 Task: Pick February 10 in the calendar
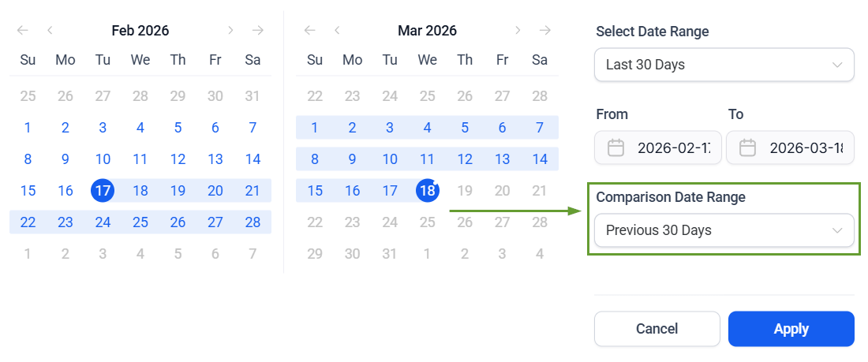pos(103,159)
